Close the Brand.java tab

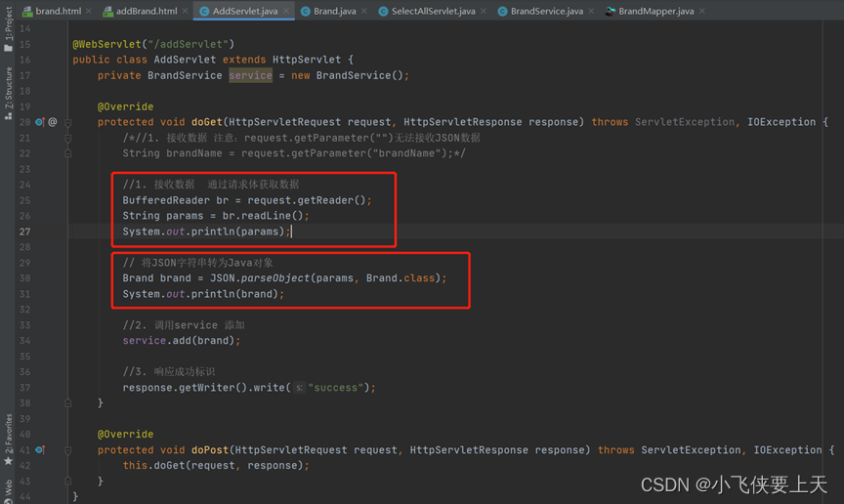pos(364,11)
